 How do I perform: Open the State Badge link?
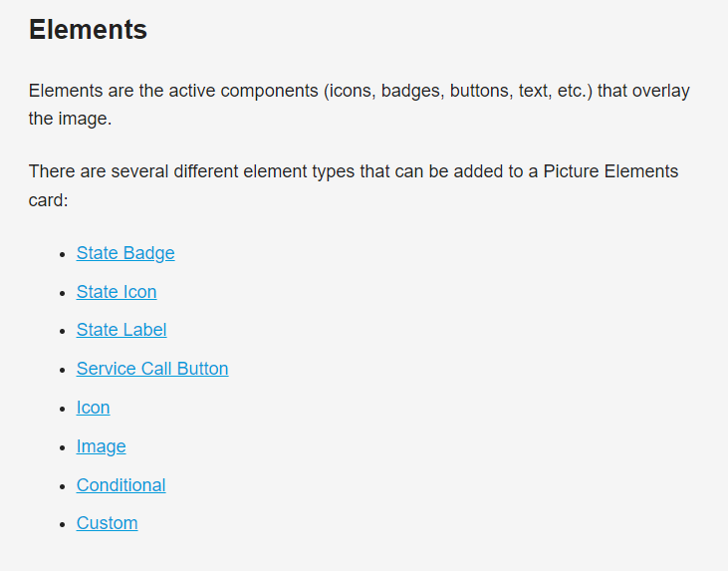coord(125,253)
